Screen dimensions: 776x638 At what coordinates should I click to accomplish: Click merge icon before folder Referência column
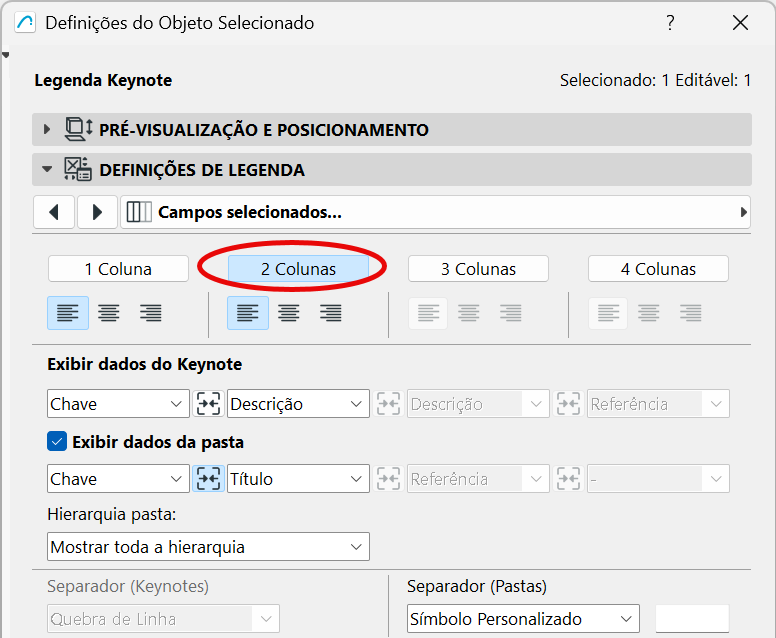click(x=388, y=479)
